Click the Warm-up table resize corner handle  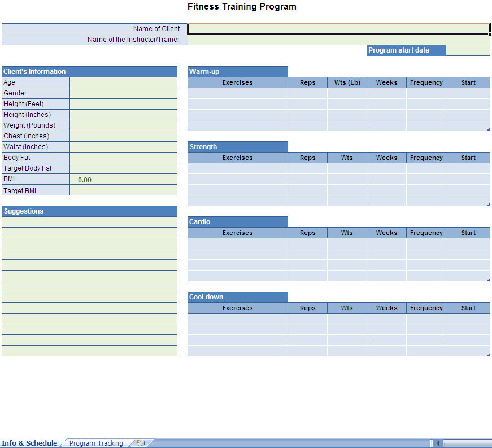(x=489, y=129)
